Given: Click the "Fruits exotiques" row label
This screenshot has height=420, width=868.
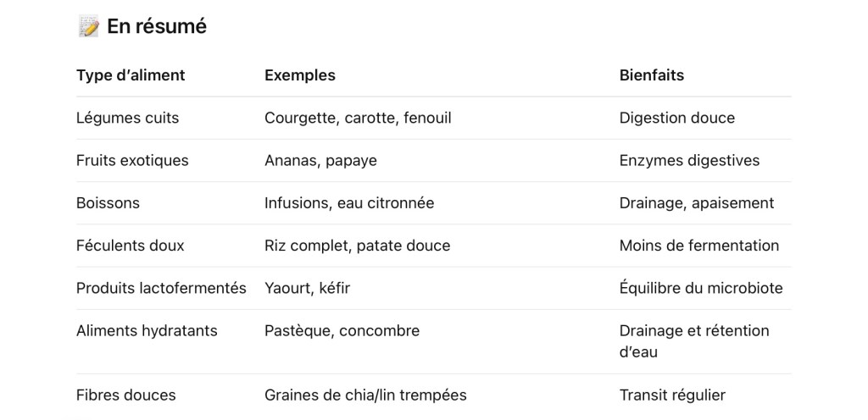Looking at the screenshot, I should 132,160.
